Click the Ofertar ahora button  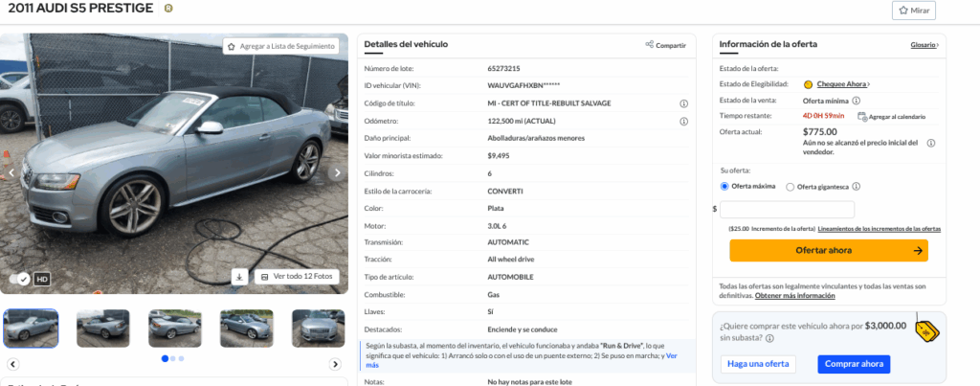829,250
